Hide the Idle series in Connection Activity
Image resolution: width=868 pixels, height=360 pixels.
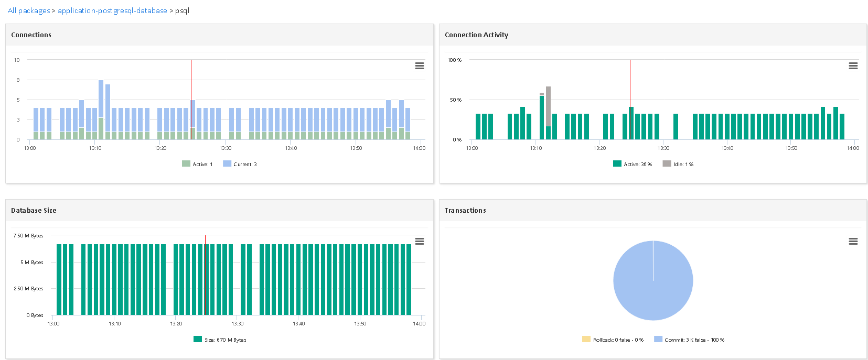coord(683,165)
